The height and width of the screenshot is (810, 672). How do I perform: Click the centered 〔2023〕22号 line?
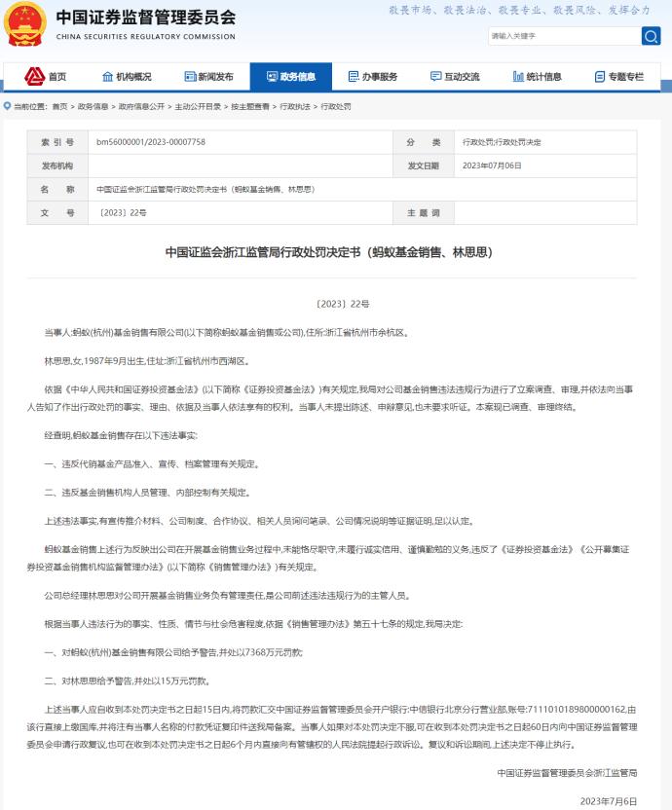(x=343, y=304)
